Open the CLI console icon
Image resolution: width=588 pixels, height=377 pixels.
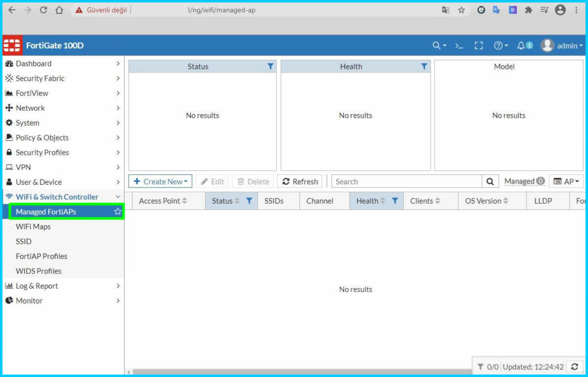click(459, 46)
